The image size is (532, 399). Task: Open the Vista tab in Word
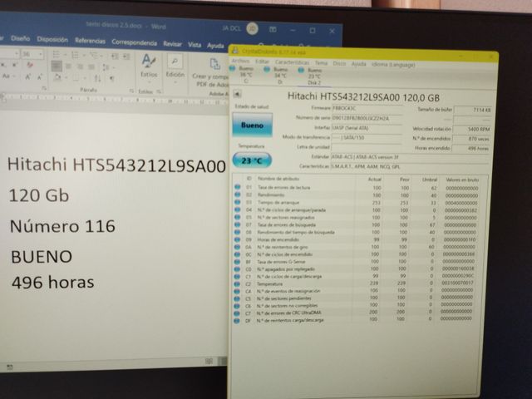195,44
